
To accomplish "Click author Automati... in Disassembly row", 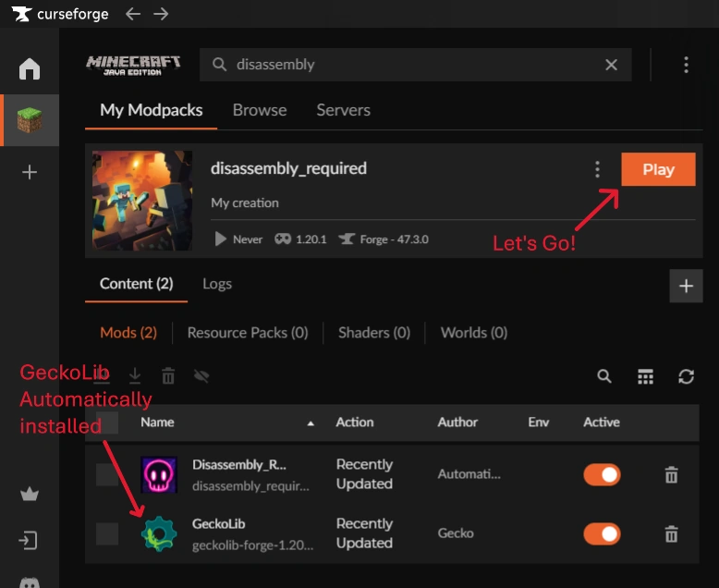I will 469,473.
